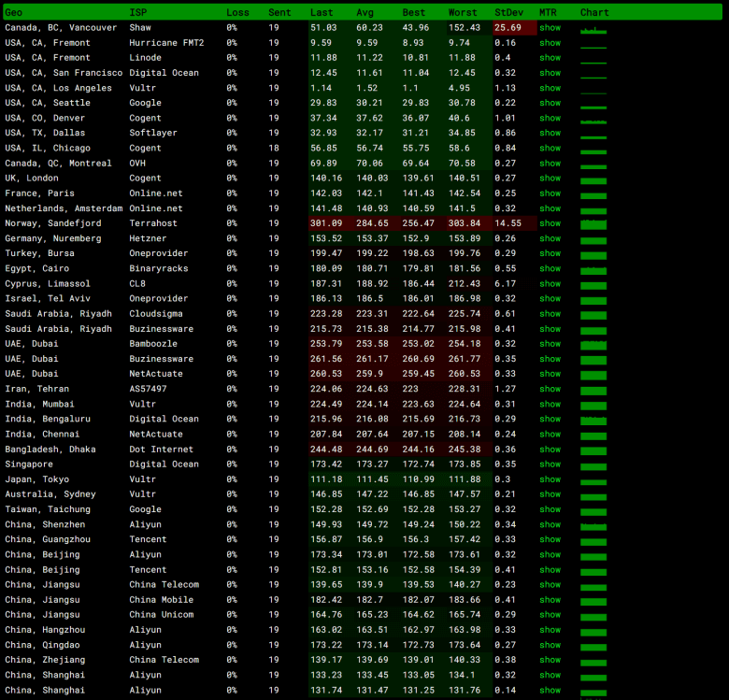Click the StDev column header
The height and width of the screenshot is (700, 729).
[508, 12]
